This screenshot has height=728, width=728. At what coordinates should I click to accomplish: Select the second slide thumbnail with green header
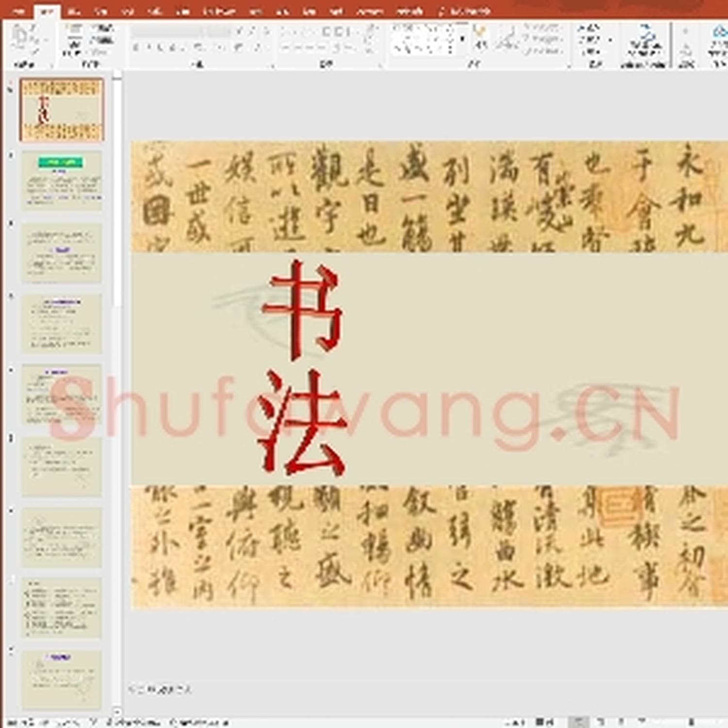point(62,181)
